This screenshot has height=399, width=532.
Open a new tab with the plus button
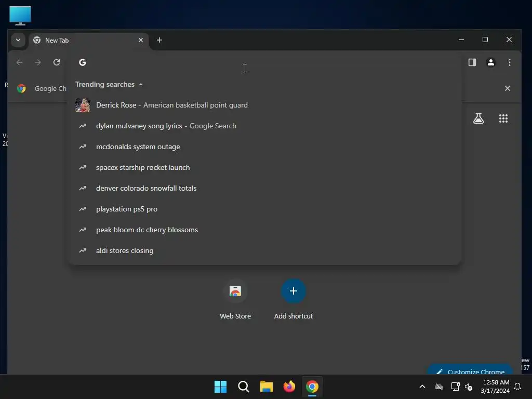tap(159, 40)
